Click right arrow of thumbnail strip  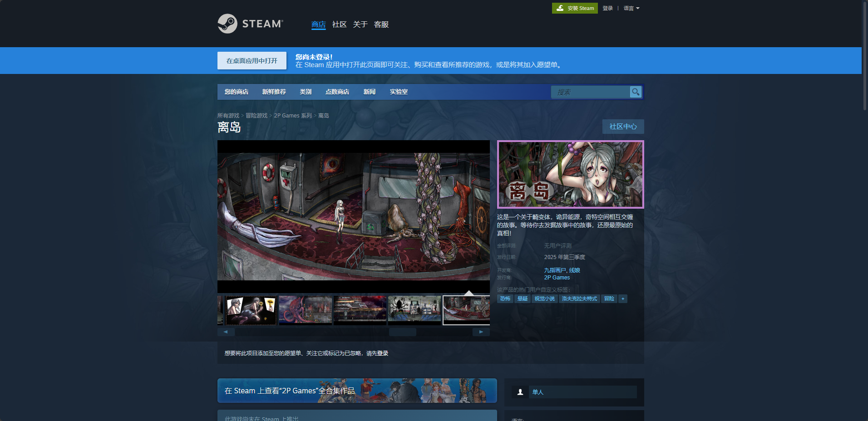pyautogui.click(x=481, y=332)
